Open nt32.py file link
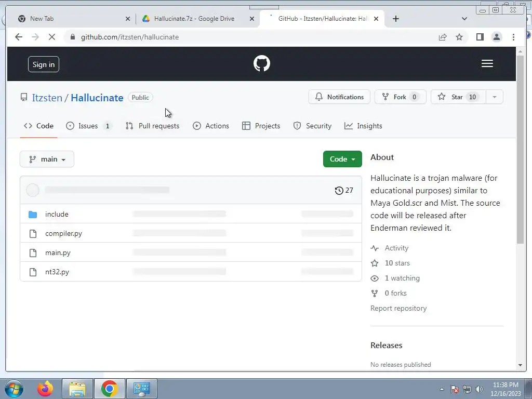The width and height of the screenshot is (532, 399). [57, 272]
